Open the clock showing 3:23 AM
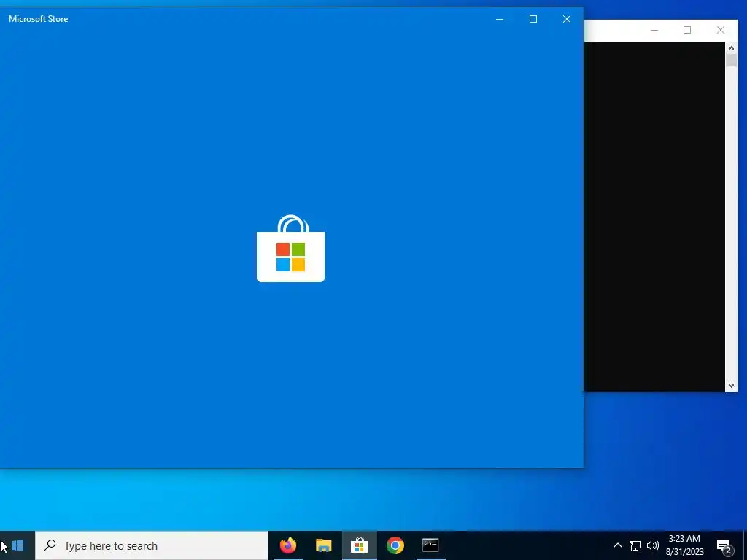 tap(684, 545)
